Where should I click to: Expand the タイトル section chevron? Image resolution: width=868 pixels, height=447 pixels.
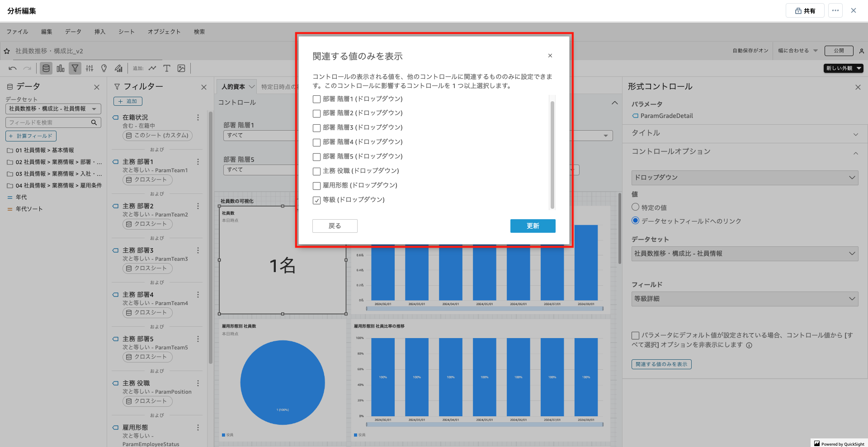coord(857,134)
